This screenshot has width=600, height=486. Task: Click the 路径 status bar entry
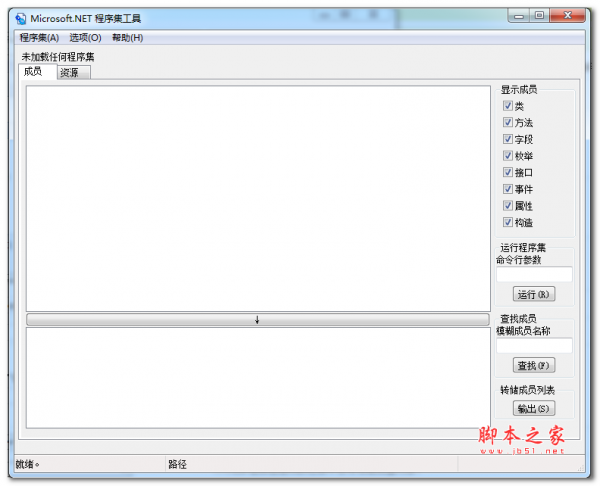point(178,465)
